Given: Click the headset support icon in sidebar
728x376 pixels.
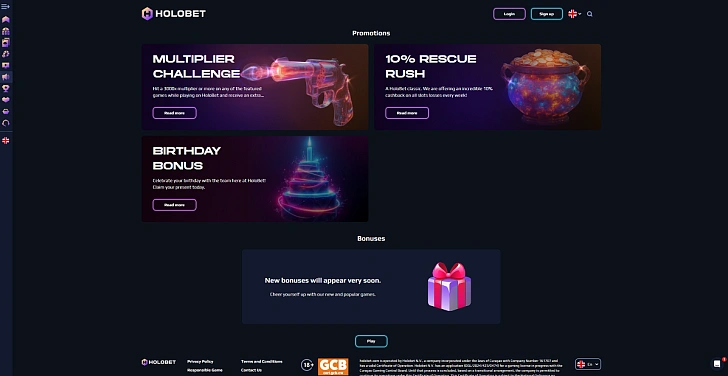Looking at the screenshot, I should tap(6, 123).
